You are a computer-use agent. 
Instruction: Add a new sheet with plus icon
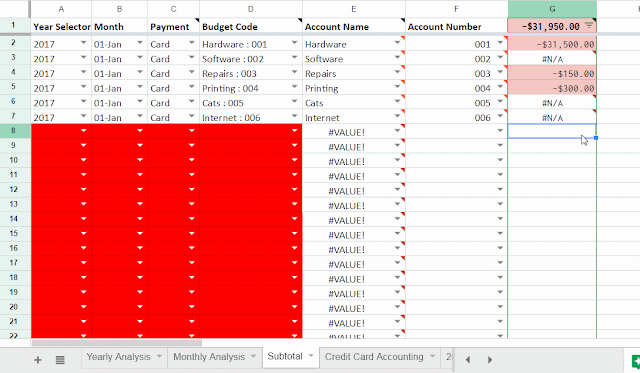click(38, 360)
